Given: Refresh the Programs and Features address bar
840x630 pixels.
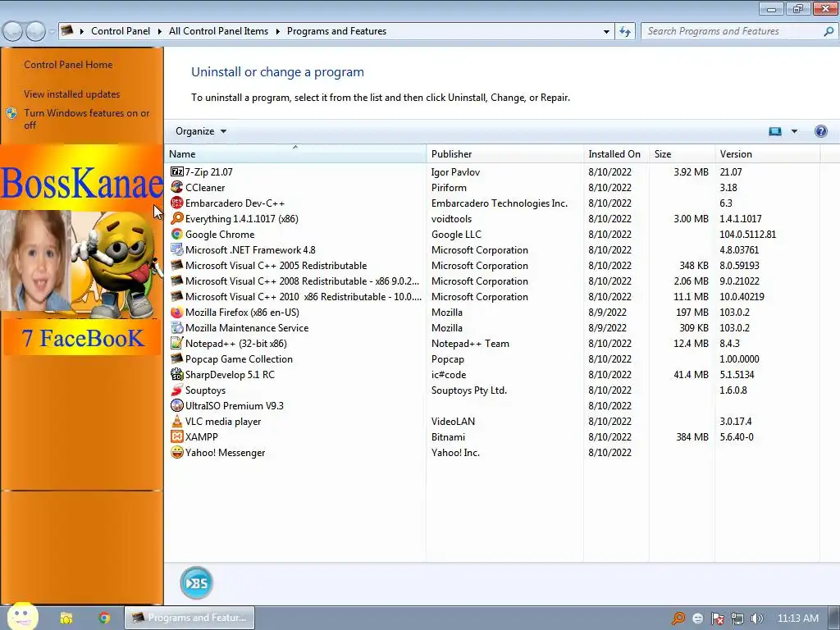Looking at the screenshot, I should point(624,32).
